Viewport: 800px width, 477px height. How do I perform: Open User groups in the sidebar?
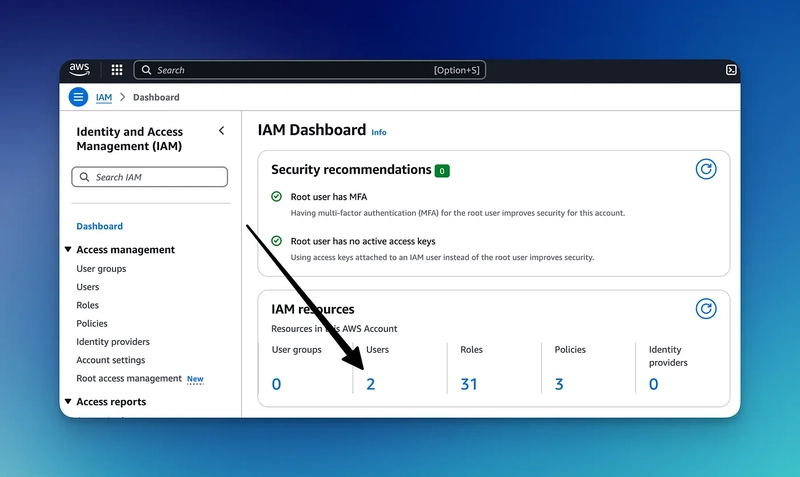click(x=101, y=268)
